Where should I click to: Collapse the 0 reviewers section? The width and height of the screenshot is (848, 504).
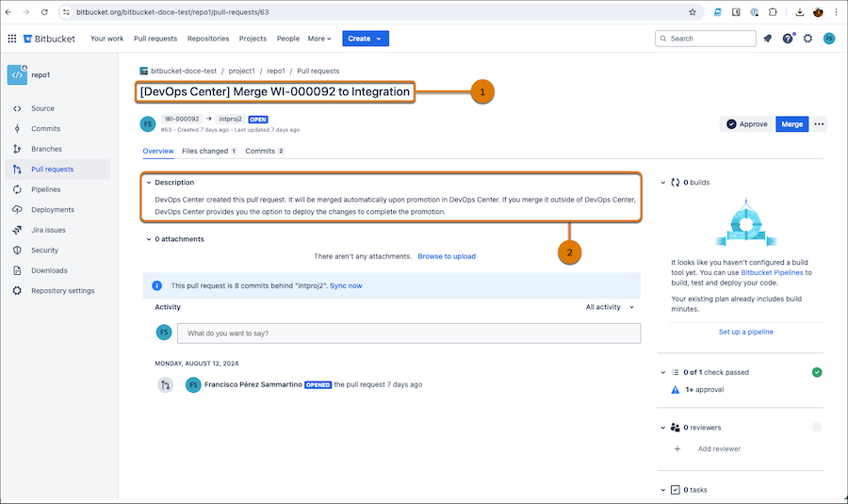click(x=663, y=428)
